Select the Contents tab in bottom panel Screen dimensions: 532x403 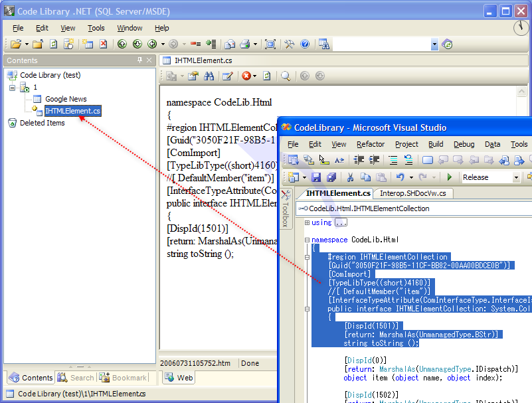pyautogui.click(x=31, y=378)
